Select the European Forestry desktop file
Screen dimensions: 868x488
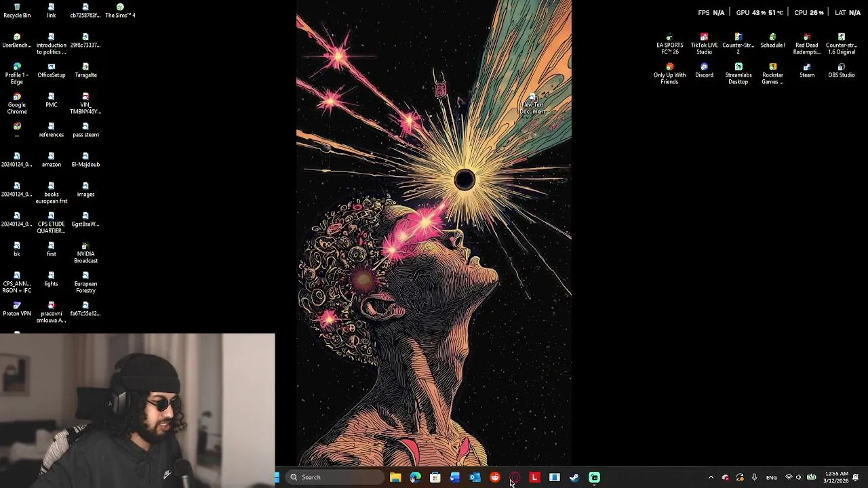coord(85,282)
